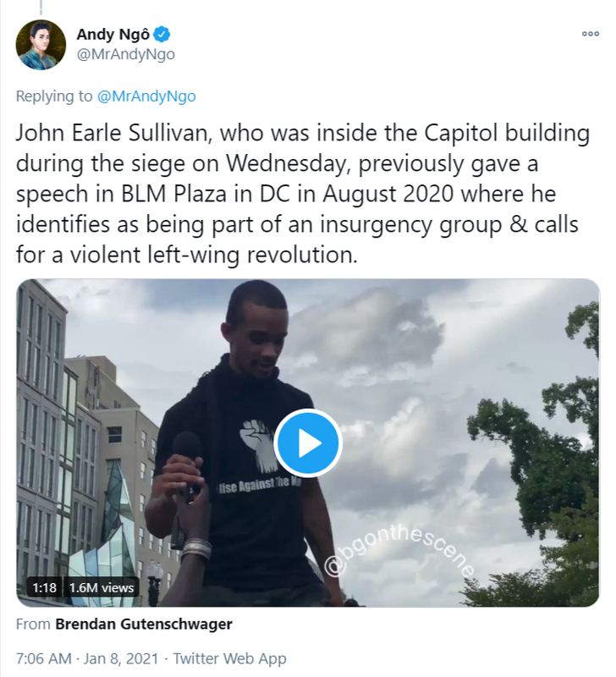Open the Andy Ngô display name
Image resolution: width=616 pixels, height=677 pixels.
(113, 34)
